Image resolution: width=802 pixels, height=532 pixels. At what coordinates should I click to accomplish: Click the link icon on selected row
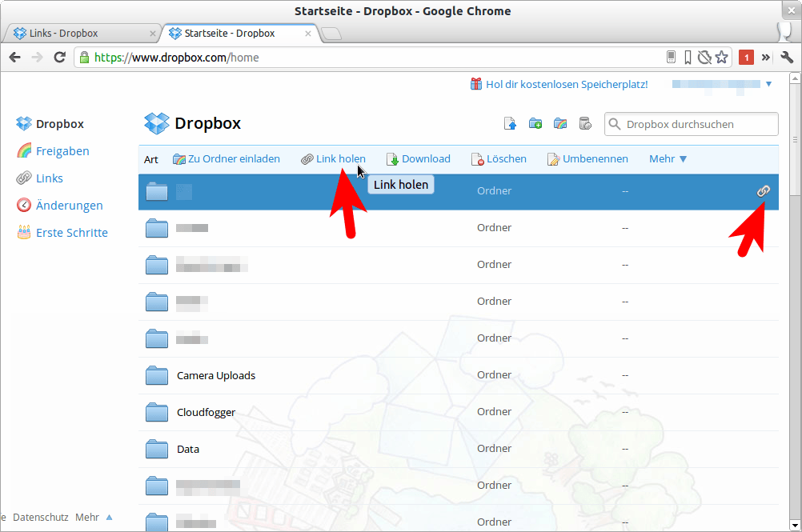point(763,191)
